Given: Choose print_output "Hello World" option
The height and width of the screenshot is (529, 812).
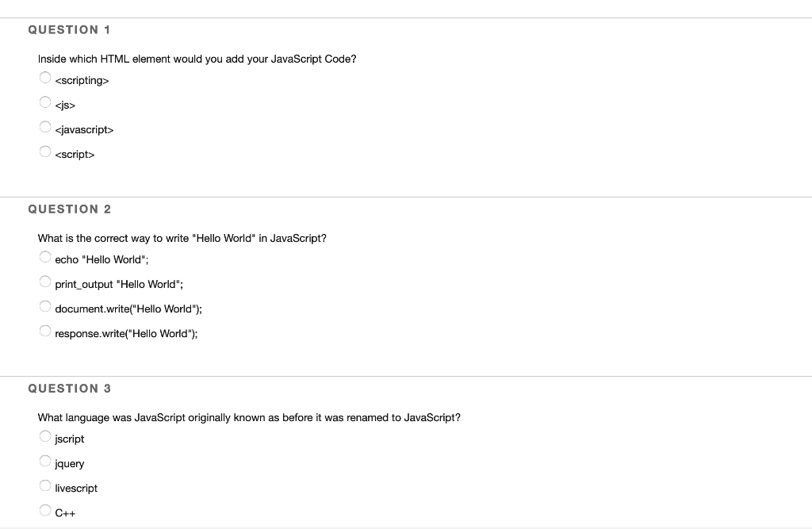Looking at the screenshot, I should click(45, 281).
